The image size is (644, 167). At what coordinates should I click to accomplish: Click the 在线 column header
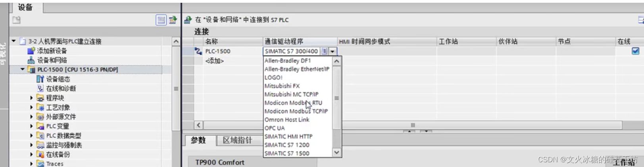(x=629, y=41)
